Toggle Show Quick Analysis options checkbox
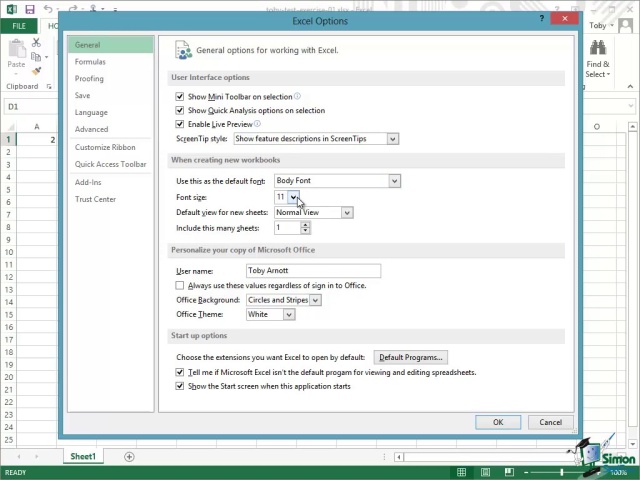Image resolution: width=640 pixels, height=480 pixels. [x=180, y=110]
